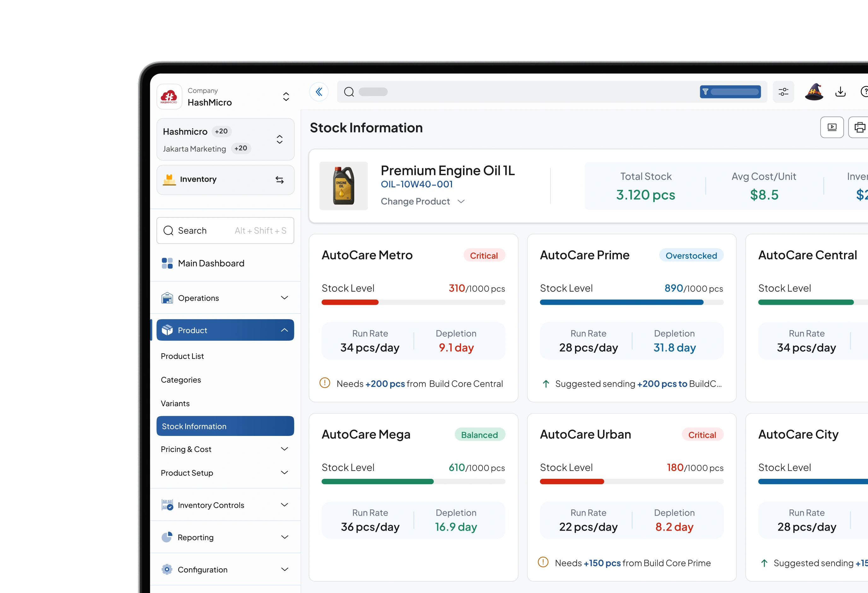Click the OIL-10W40-001 product code link
Image resolution: width=868 pixels, height=593 pixels.
click(x=417, y=185)
